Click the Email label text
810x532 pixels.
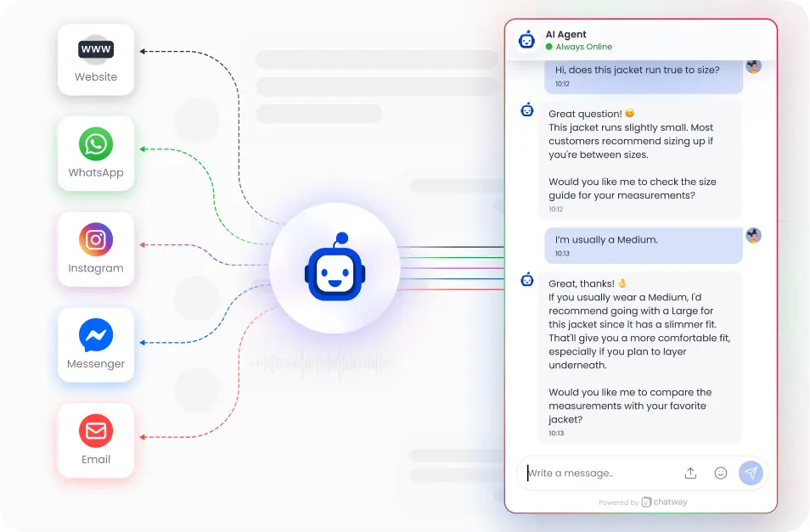[x=96, y=459]
